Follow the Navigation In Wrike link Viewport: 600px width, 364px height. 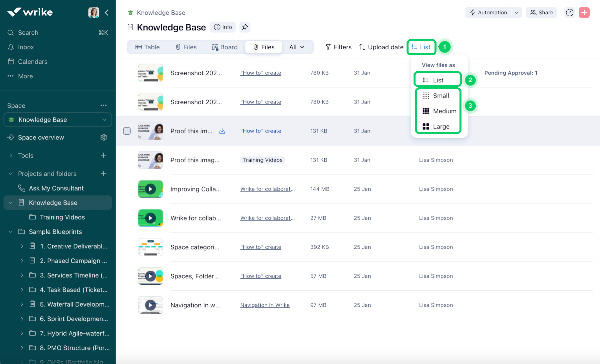coord(265,305)
